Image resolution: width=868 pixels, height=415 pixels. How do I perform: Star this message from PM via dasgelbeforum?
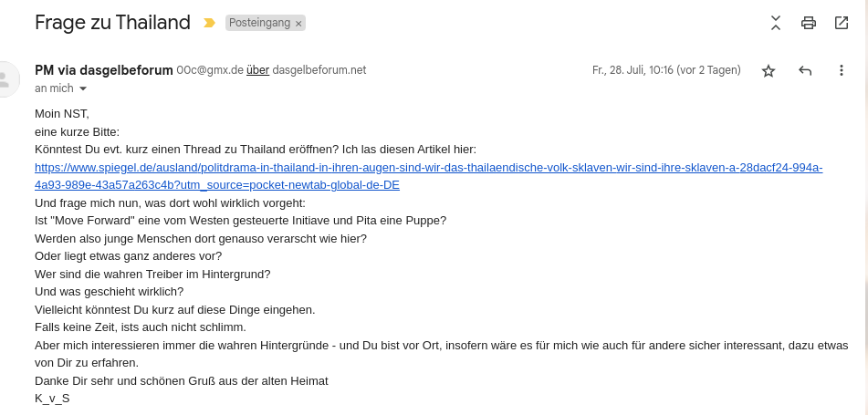click(x=769, y=70)
